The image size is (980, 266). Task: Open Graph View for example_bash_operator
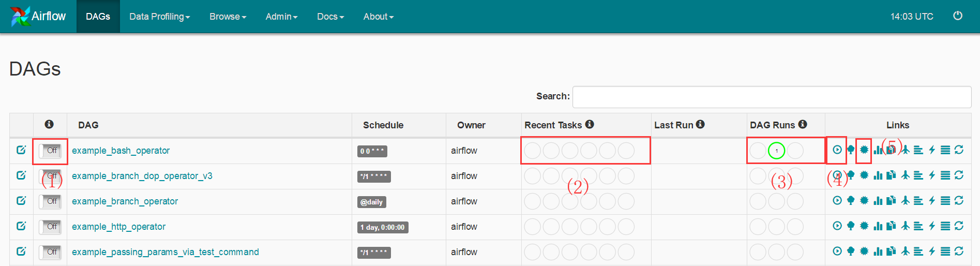(x=864, y=150)
